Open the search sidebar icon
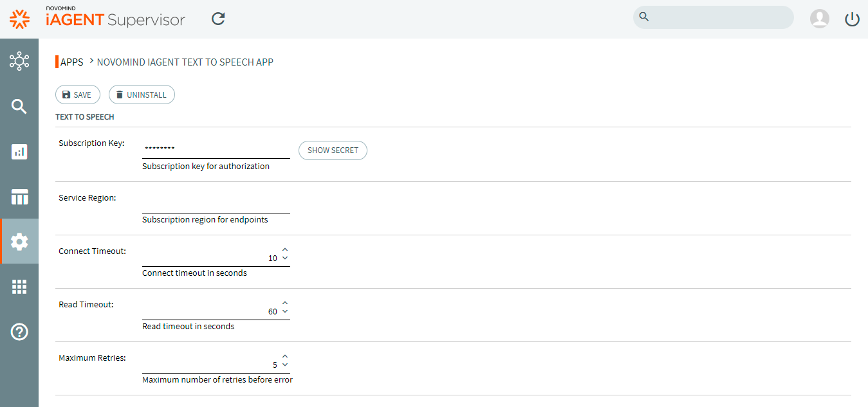Viewport: 868px width, 407px height. coord(19,106)
